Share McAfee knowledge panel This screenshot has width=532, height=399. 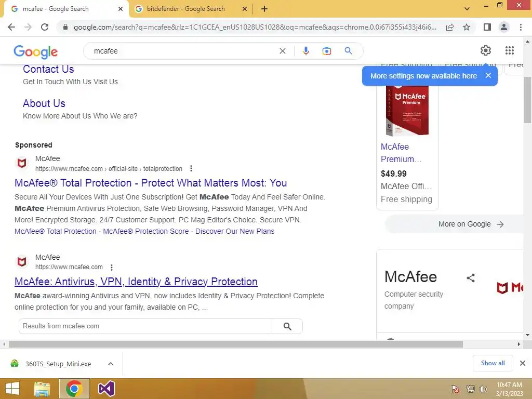click(x=471, y=278)
